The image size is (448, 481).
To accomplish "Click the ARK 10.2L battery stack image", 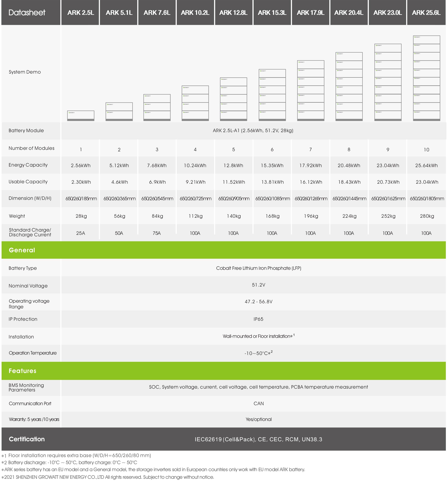I will [x=195, y=103].
